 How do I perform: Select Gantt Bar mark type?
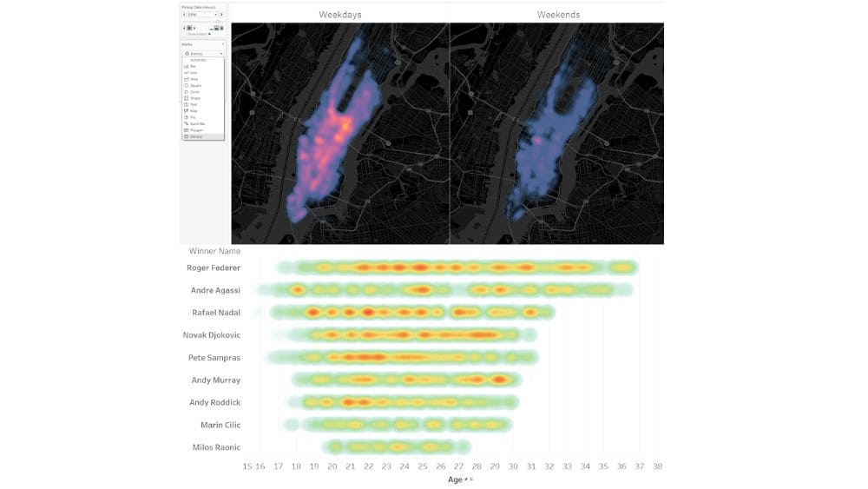(194, 123)
